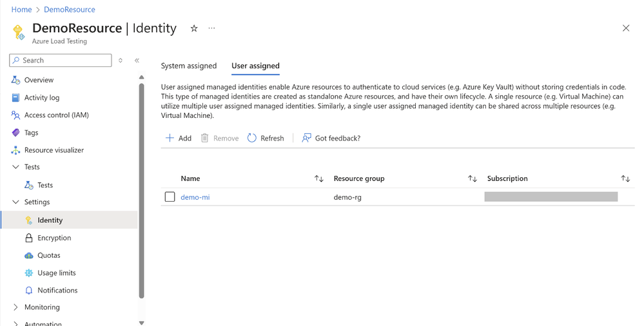Click the demo-rg resource group cell
Viewport: 644px width, 326px height.
pos(347,197)
